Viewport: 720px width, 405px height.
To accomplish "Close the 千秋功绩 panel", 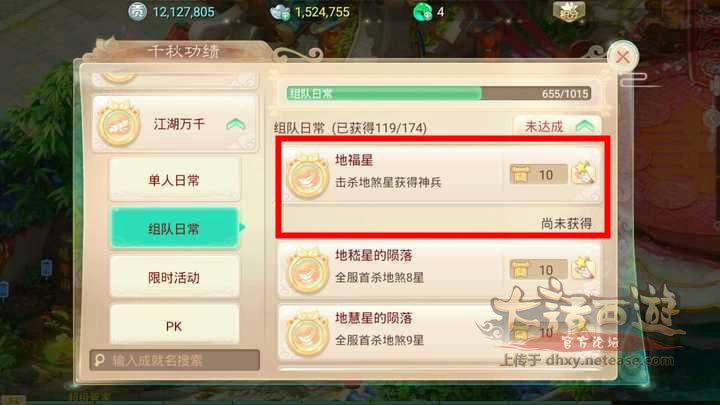I will point(623,57).
